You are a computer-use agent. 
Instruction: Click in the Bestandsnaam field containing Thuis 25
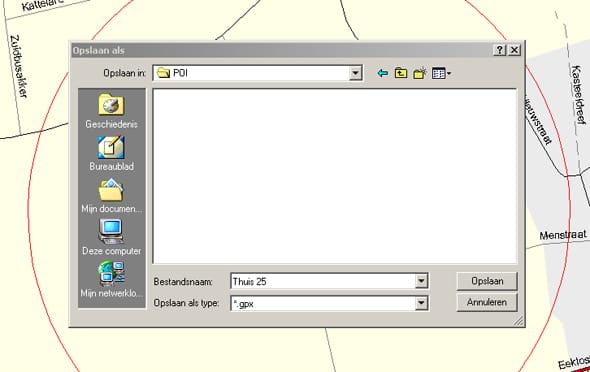pyautogui.click(x=323, y=281)
